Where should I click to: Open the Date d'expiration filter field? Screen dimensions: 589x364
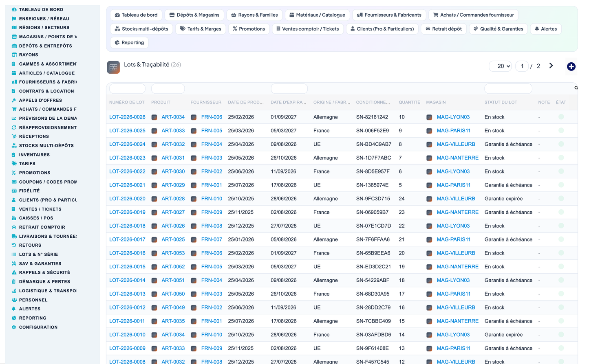pos(289,88)
